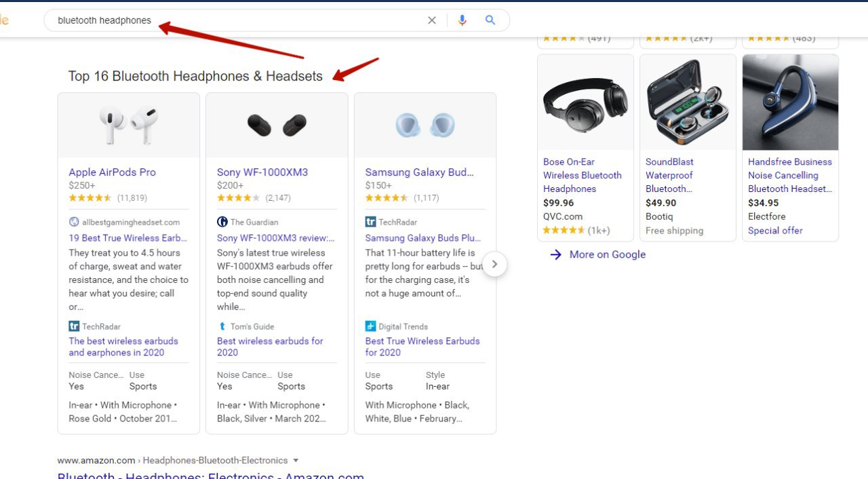Click the $200+ Sony price
The width and height of the screenshot is (868, 479).
point(231,185)
